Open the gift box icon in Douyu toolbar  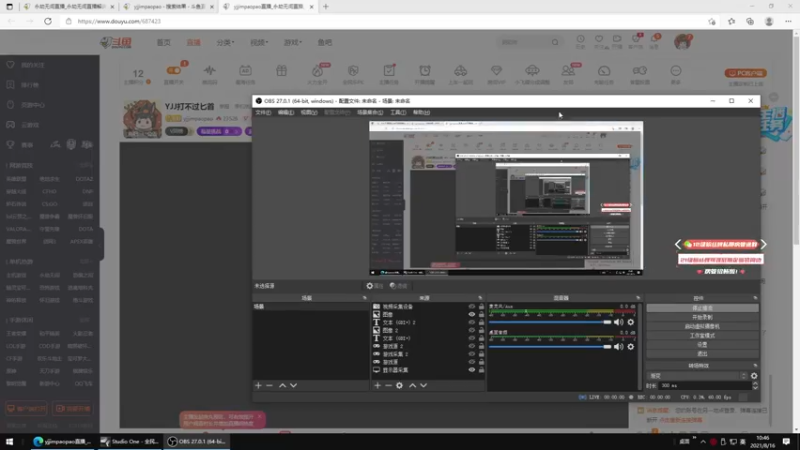point(282,71)
